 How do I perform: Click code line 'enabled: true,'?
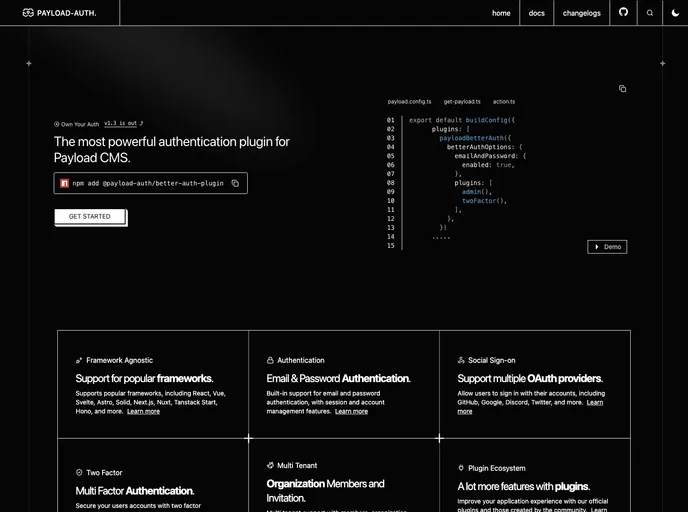(488, 165)
